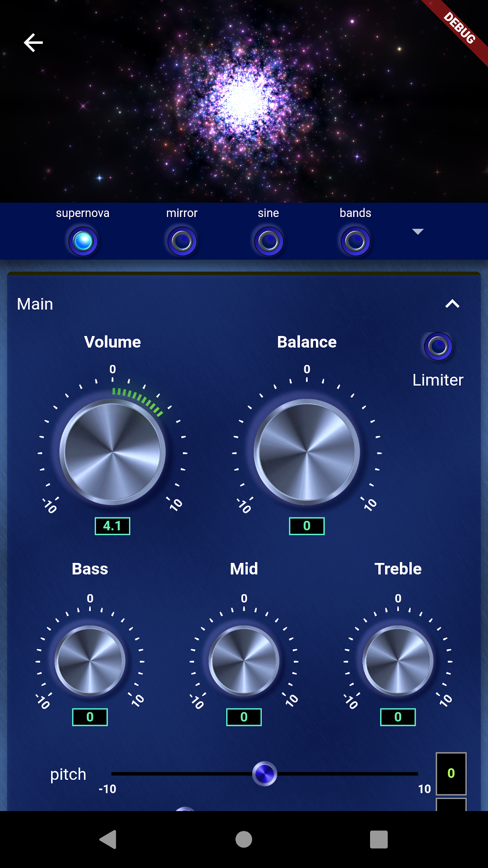The height and width of the screenshot is (868, 488).
Task: Select the mirror visualizer radio button
Action: coord(182,241)
